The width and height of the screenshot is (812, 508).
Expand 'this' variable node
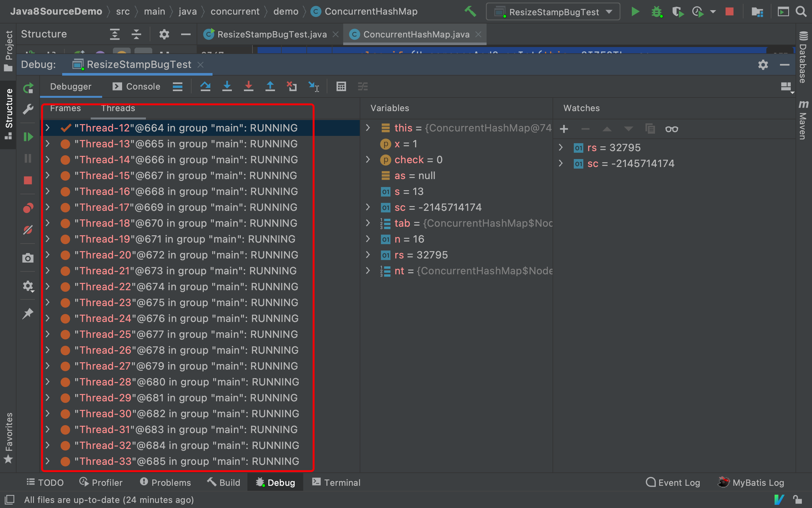(368, 128)
